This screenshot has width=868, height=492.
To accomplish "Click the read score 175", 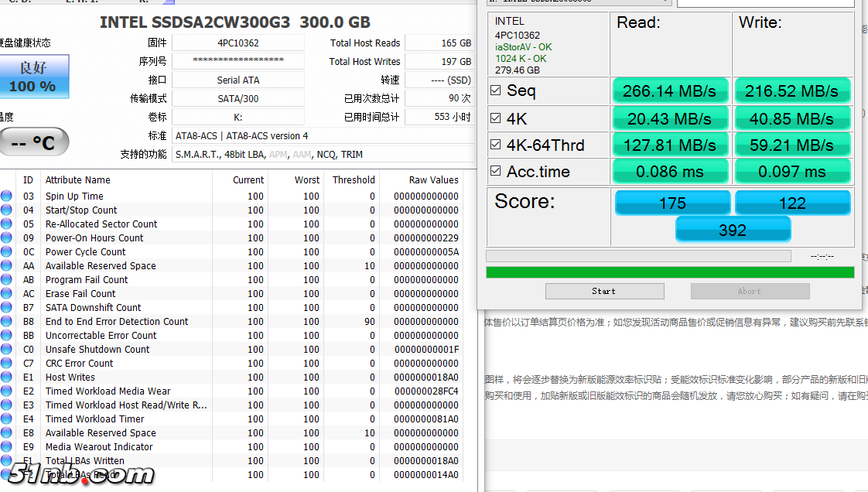I will pyautogui.click(x=672, y=203).
